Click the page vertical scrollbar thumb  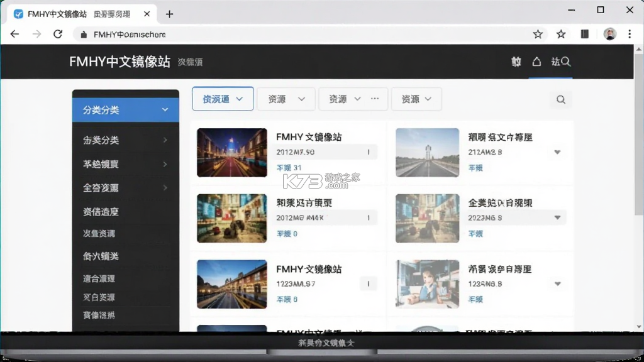639,133
